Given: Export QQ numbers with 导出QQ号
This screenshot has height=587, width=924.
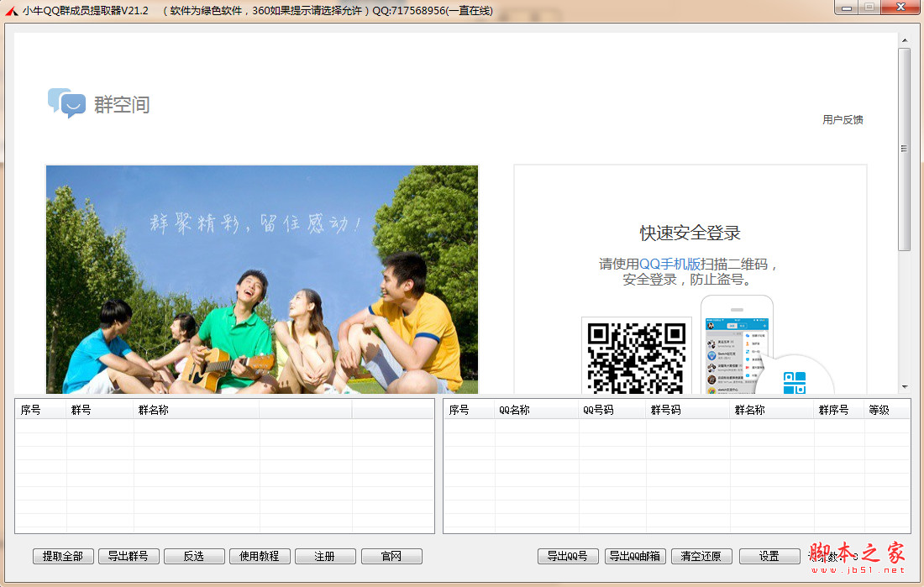Looking at the screenshot, I should click(x=568, y=556).
